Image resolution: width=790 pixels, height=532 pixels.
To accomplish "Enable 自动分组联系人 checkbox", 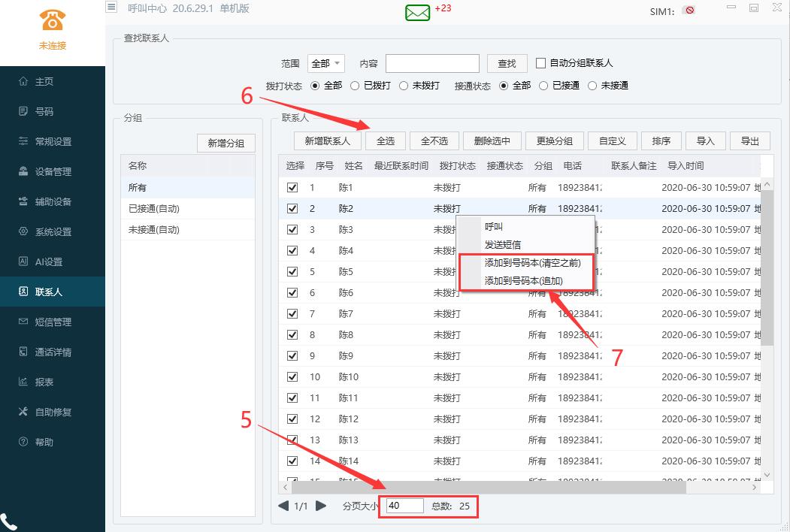I will (x=540, y=63).
